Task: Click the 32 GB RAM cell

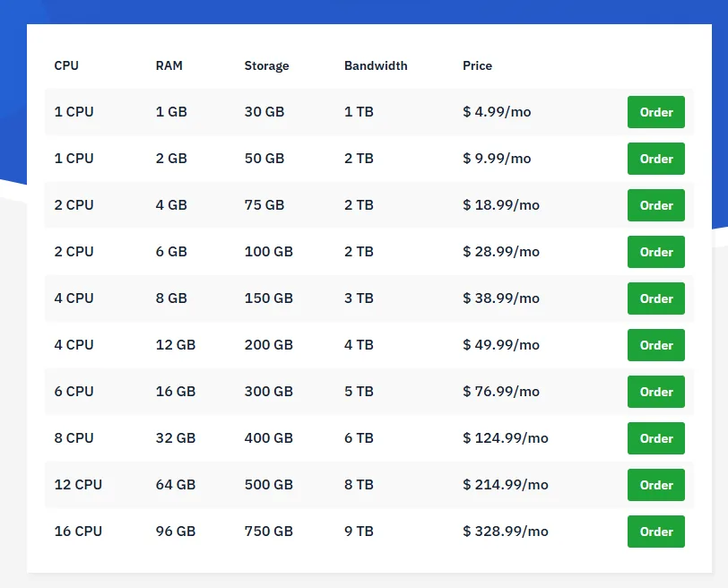Action: [176, 438]
